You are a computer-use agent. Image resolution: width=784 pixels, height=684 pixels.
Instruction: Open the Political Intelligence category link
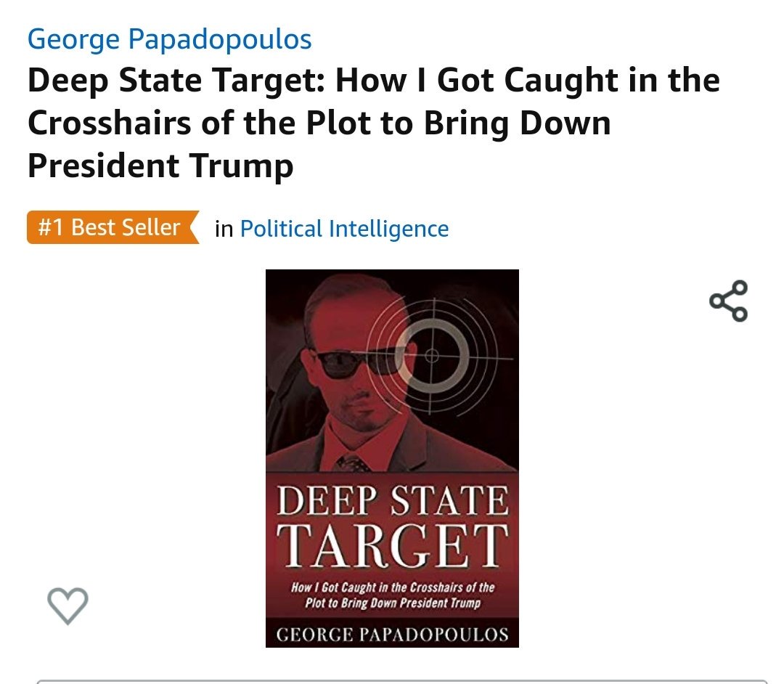[345, 229]
